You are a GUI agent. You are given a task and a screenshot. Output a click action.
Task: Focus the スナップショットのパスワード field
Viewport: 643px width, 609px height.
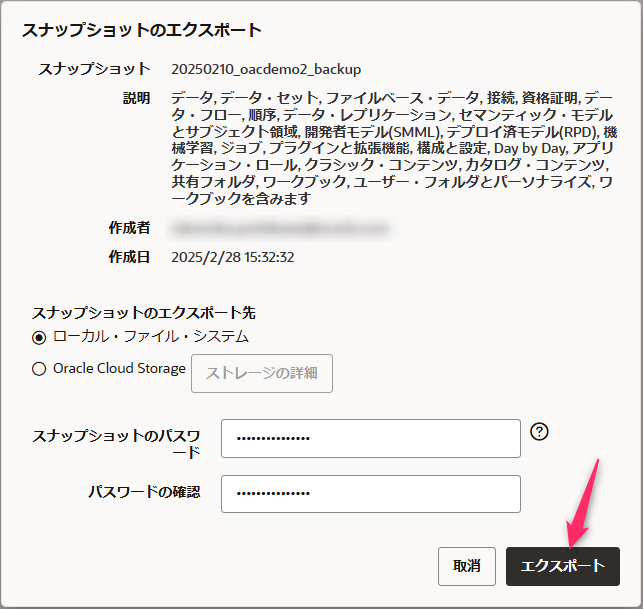pyautogui.click(x=371, y=438)
